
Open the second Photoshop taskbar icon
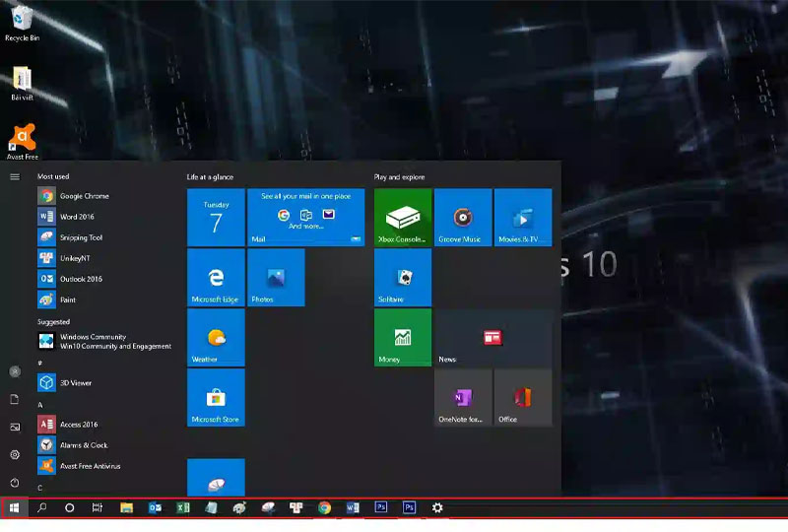click(409, 507)
